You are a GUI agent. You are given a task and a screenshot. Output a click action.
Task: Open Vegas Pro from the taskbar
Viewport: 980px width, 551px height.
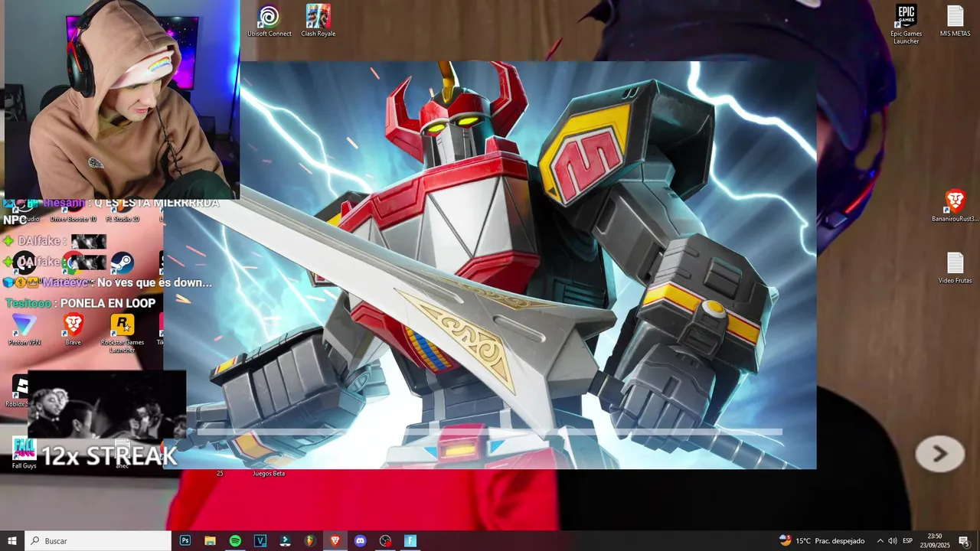click(260, 540)
